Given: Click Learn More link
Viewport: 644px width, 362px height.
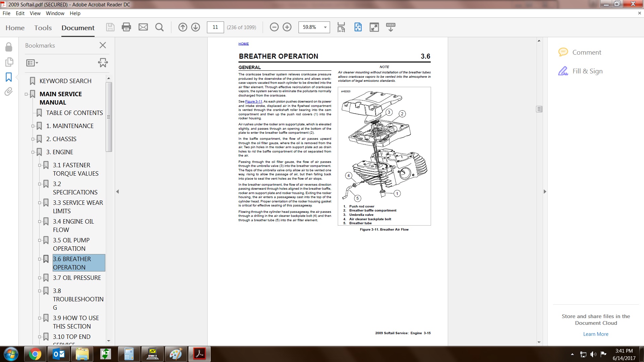Looking at the screenshot, I should pos(595,334).
